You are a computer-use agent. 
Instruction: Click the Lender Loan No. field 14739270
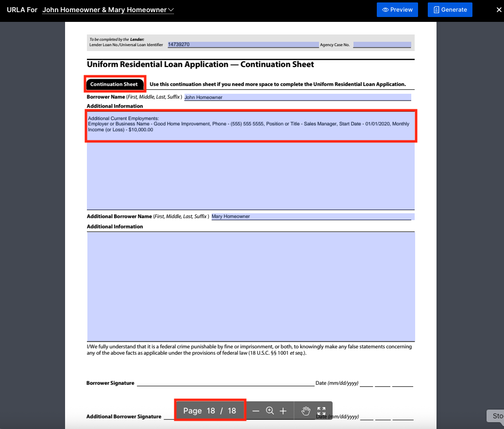243,45
